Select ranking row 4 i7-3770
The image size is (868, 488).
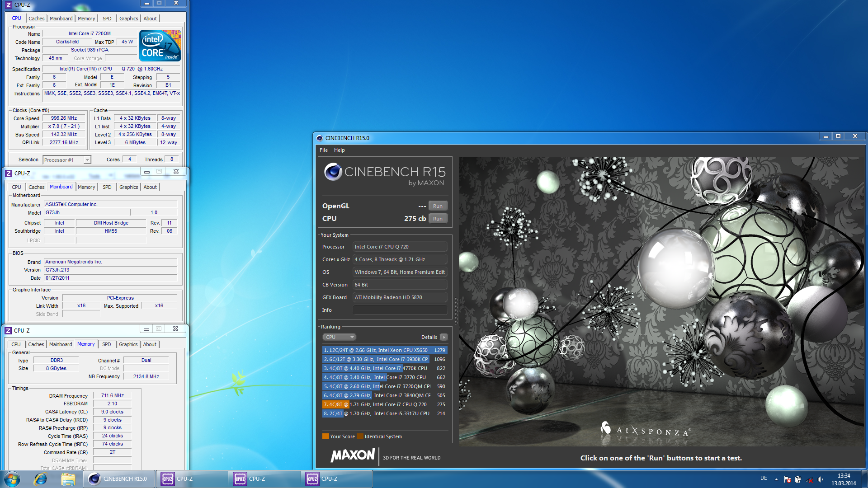(x=385, y=377)
